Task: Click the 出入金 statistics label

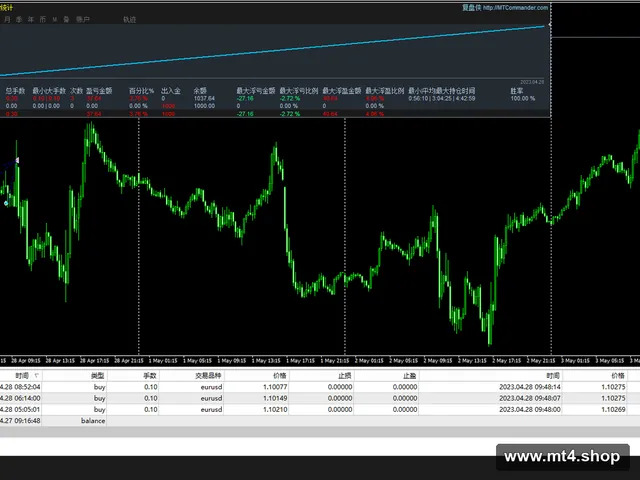Action: [171, 91]
